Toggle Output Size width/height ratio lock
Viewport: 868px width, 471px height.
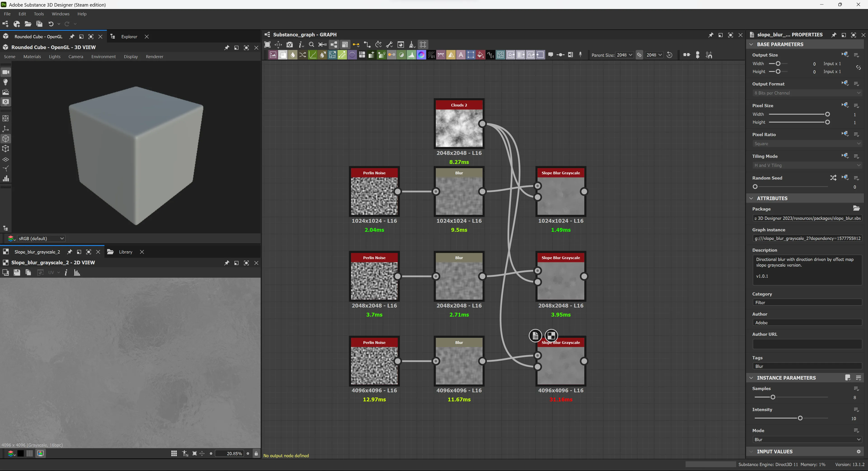859,67
